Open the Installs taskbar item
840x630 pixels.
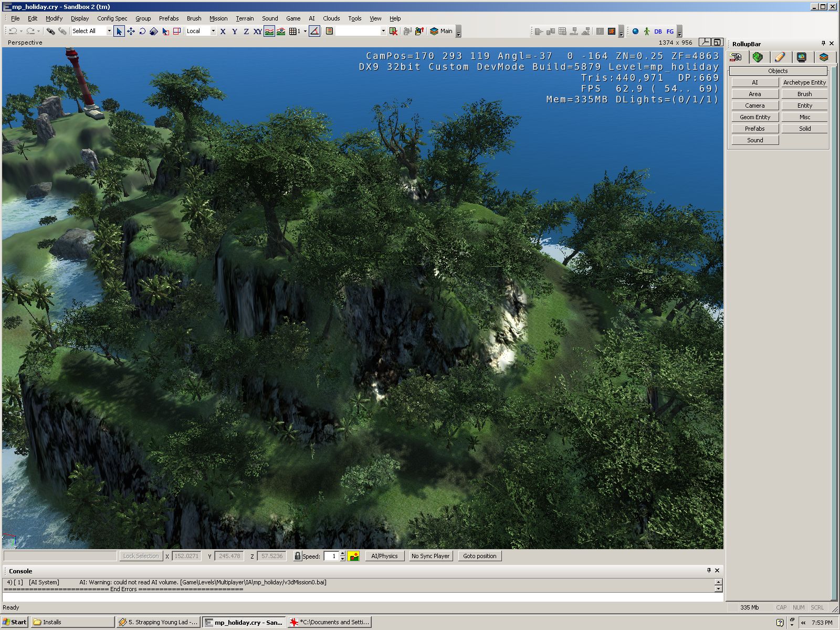click(72, 622)
